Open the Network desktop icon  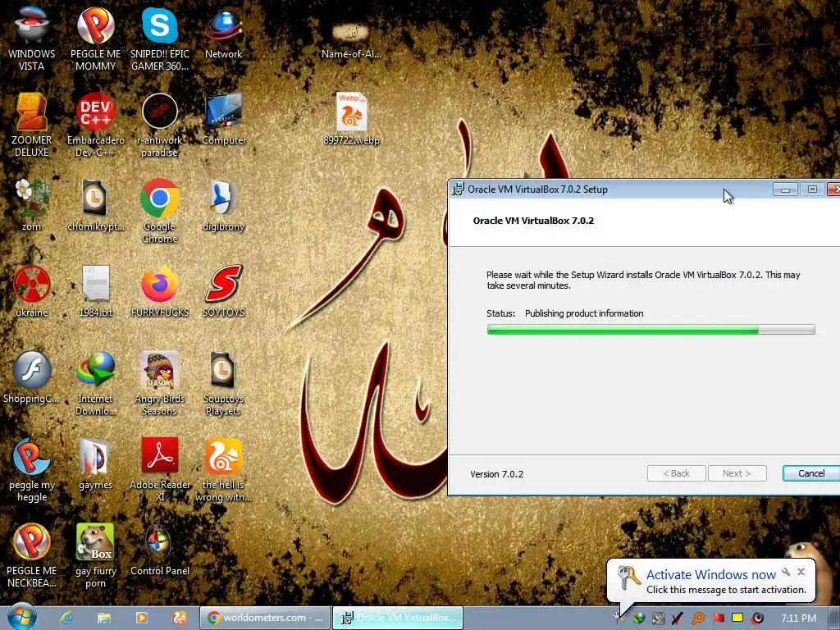pyautogui.click(x=223, y=32)
